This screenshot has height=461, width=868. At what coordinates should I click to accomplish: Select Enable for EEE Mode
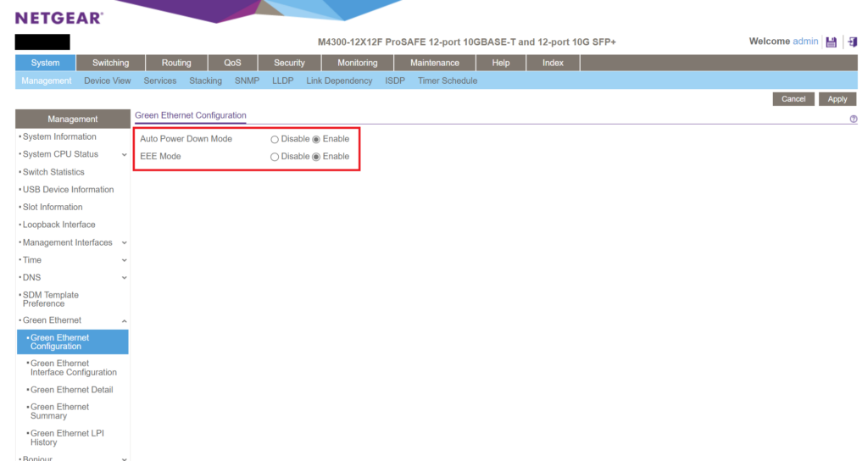pos(317,157)
